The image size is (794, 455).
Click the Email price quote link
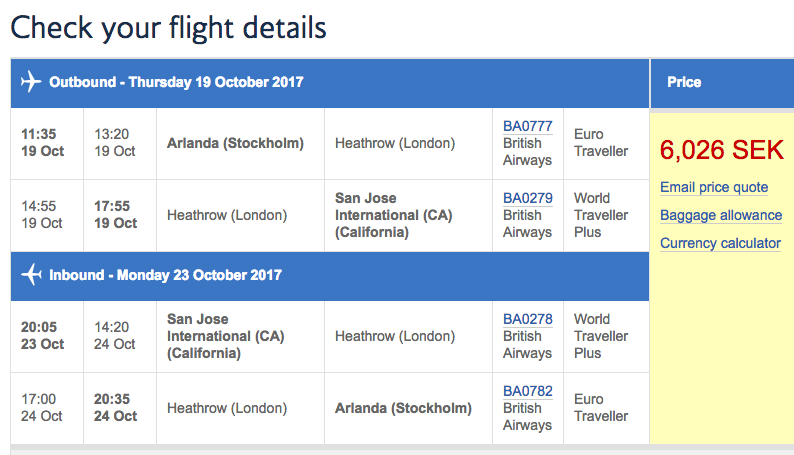pyautogui.click(x=714, y=187)
